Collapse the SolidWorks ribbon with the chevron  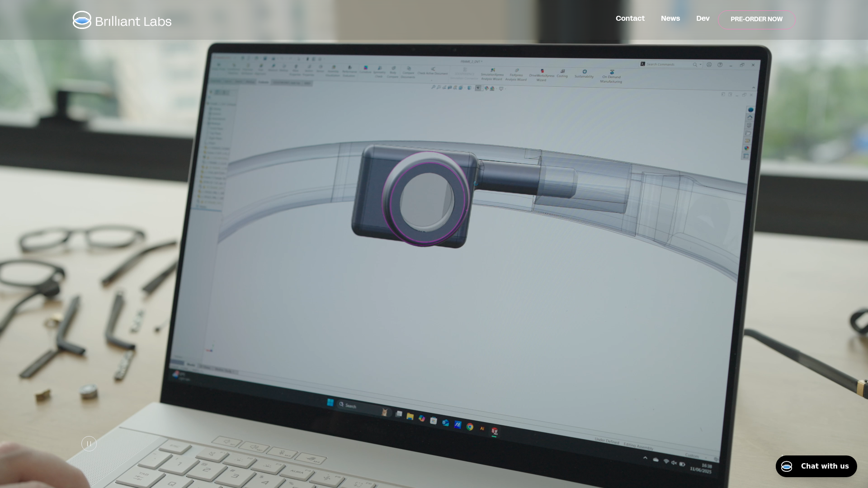tap(753, 88)
